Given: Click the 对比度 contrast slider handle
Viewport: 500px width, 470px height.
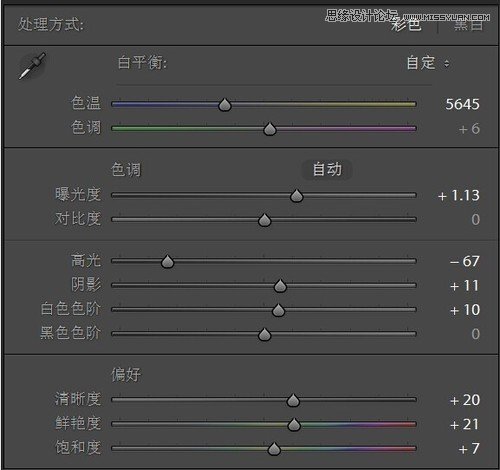Looking at the screenshot, I should 265,220.
